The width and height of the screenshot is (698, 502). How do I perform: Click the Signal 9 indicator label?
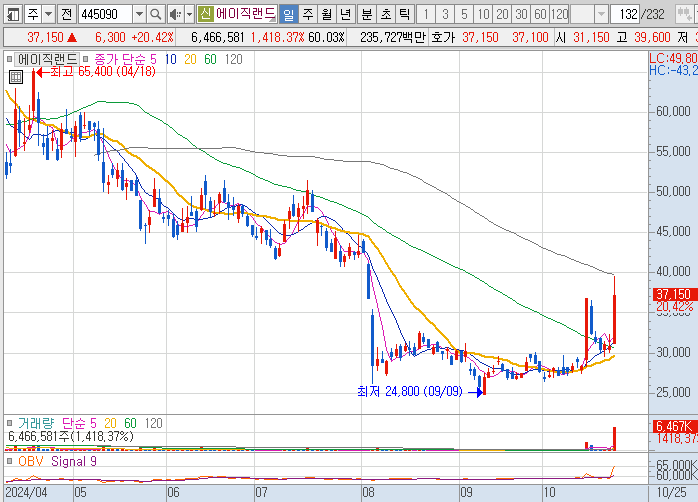74,462
